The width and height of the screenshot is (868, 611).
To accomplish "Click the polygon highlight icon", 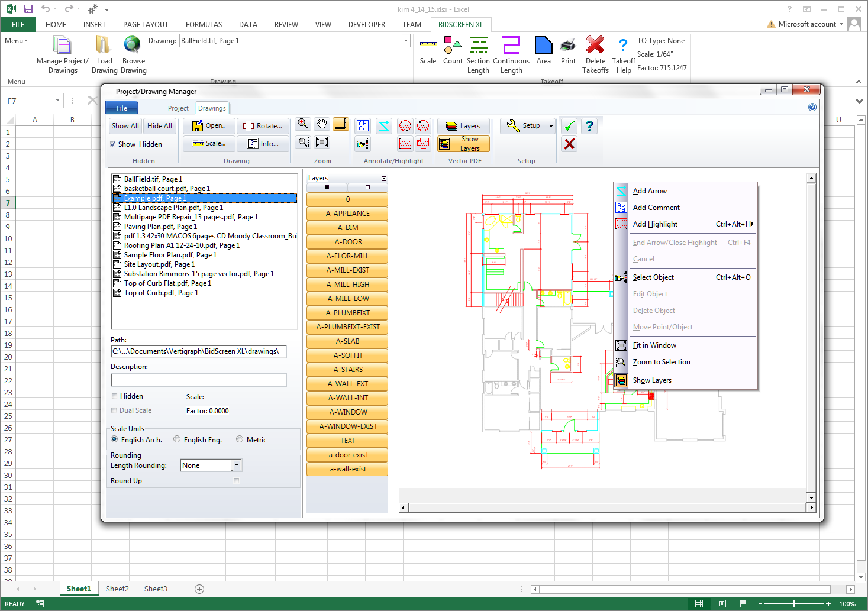I will 423,143.
